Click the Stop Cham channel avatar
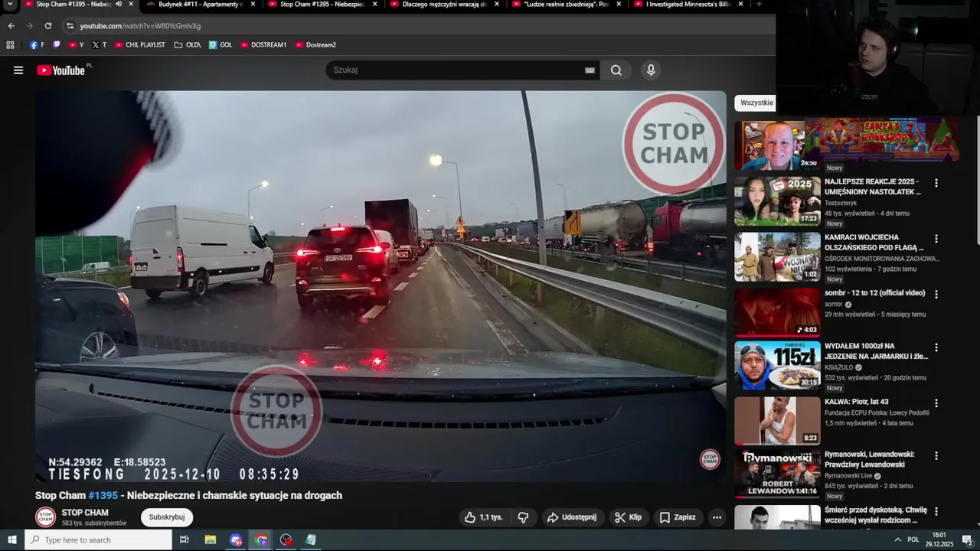This screenshot has width=980, height=551. [x=46, y=517]
